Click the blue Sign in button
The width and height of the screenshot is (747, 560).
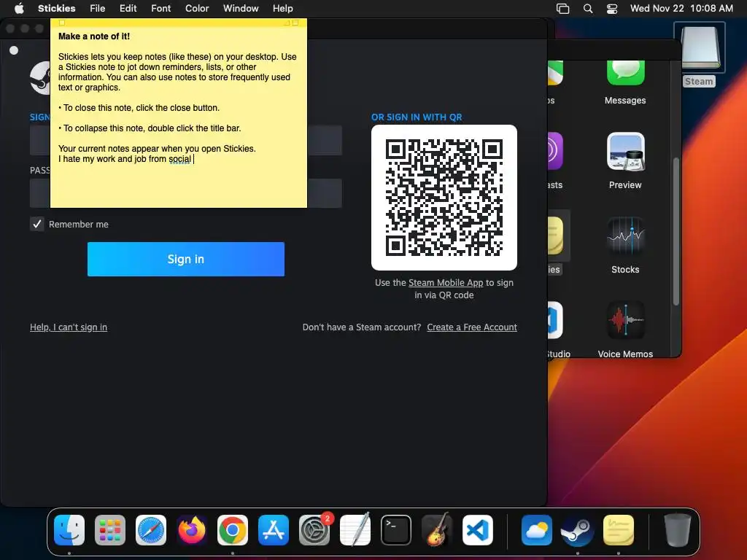tap(186, 259)
